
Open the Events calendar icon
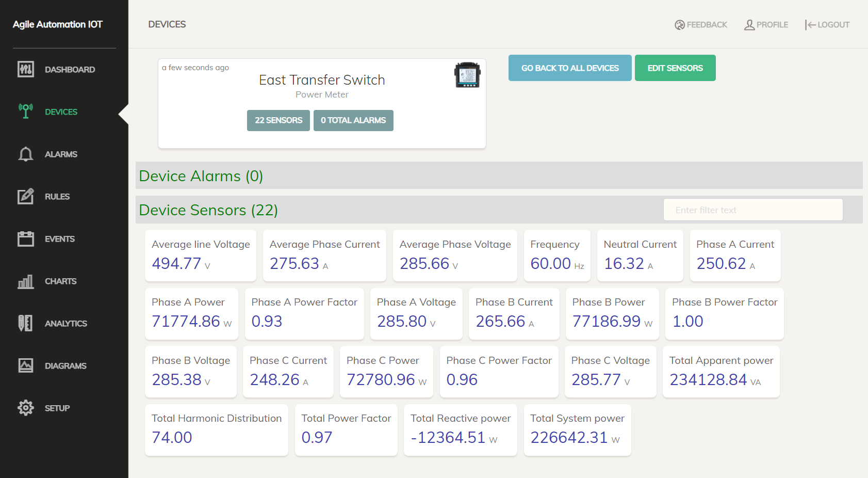pos(25,238)
